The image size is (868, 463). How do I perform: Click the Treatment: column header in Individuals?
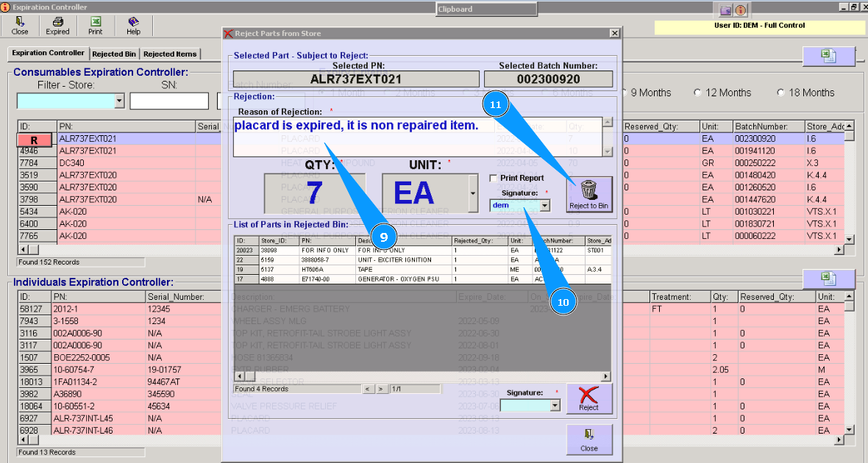pos(680,297)
